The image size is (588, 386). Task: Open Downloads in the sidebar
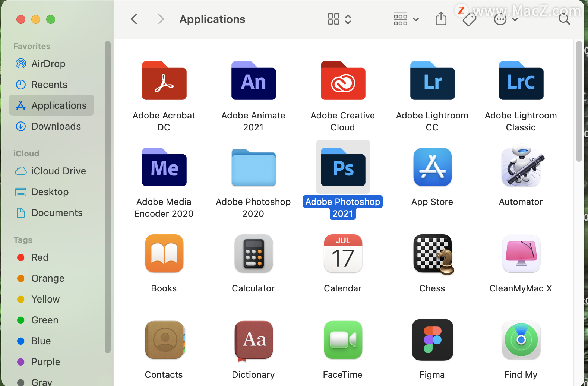point(51,126)
